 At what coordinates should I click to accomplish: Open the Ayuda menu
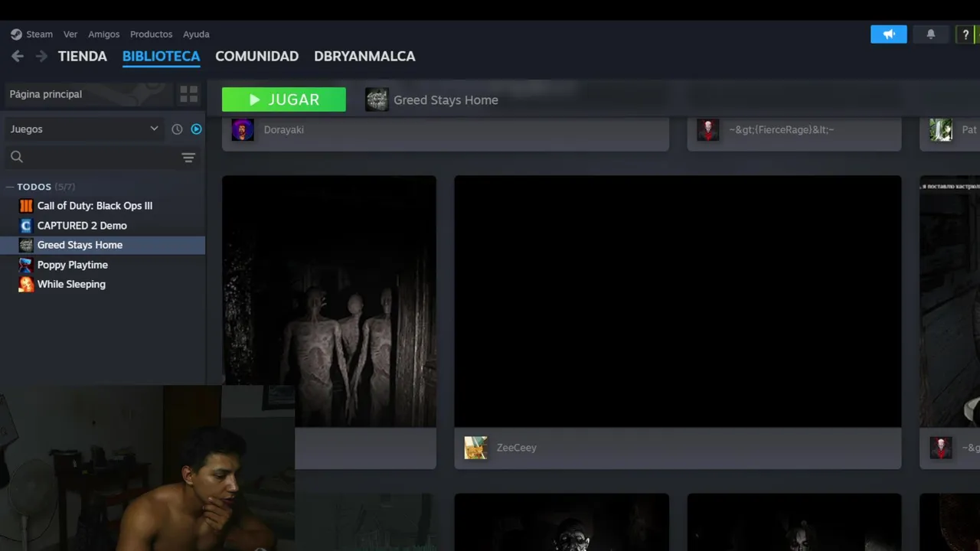click(x=196, y=34)
